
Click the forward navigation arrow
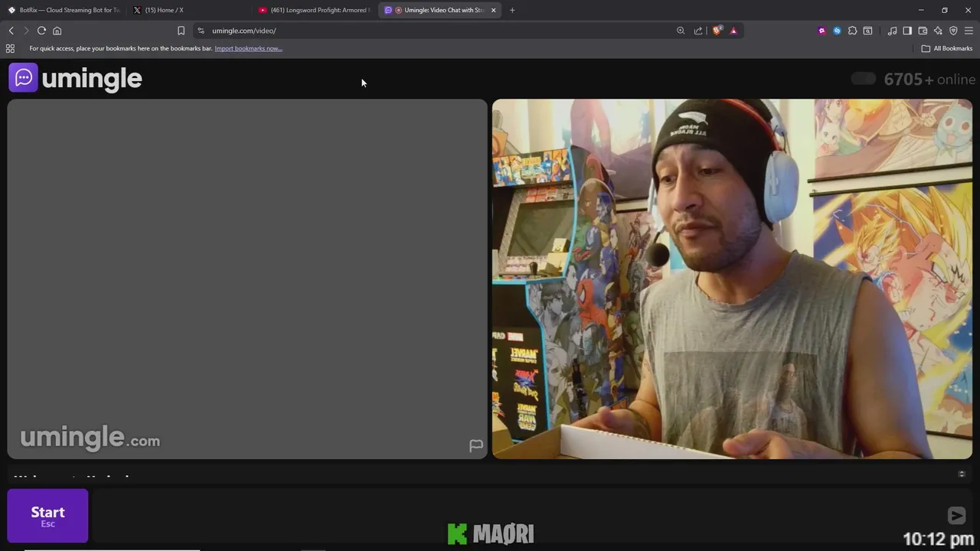(26, 31)
